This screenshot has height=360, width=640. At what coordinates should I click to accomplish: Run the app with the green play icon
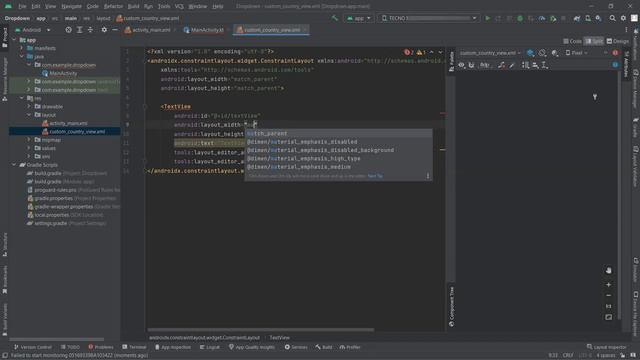click(x=487, y=18)
